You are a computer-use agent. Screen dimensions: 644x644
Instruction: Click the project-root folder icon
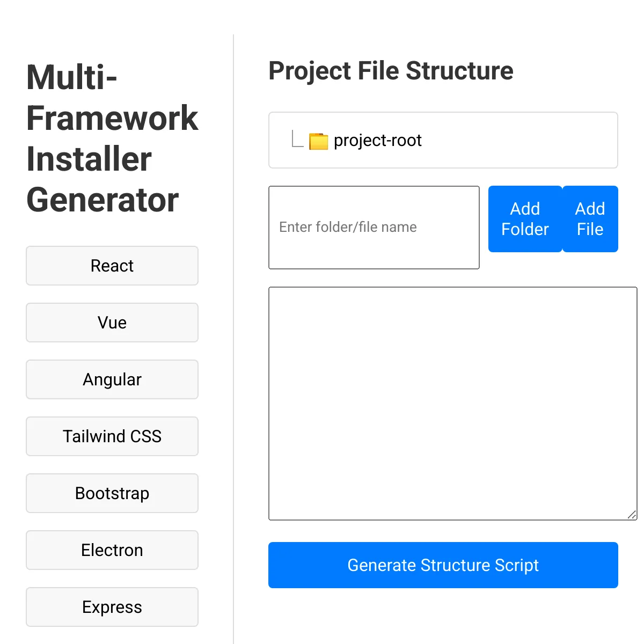tap(318, 141)
